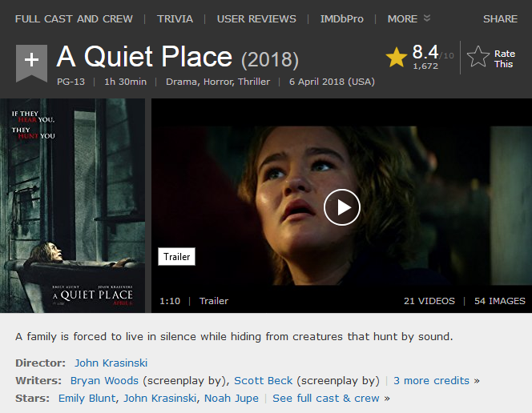Viewport: 532px width, 413px height.
Task: Open the TRIVIA section
Action: pyautogui.click(x=175, y=18)
